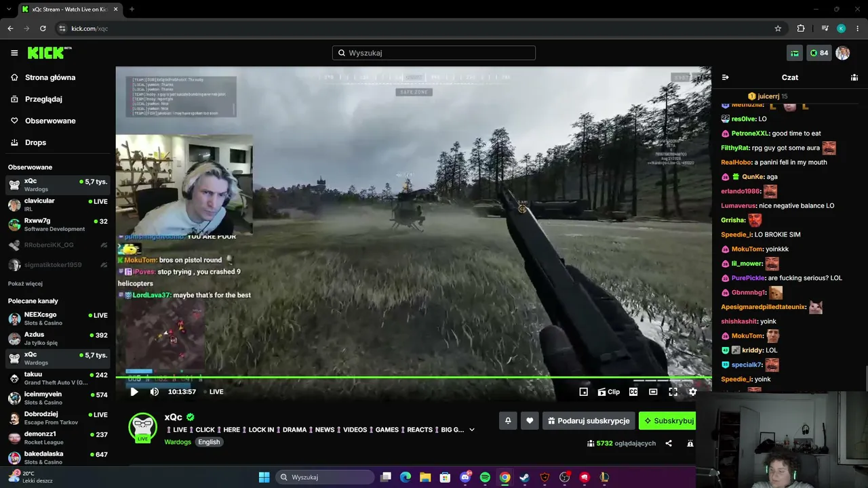
Task: Open Microsoft Store from the taskbar
Action: point(445,477)
